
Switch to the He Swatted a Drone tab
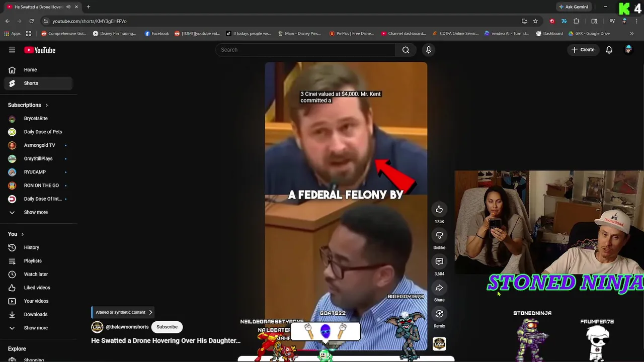coord(38,7)
